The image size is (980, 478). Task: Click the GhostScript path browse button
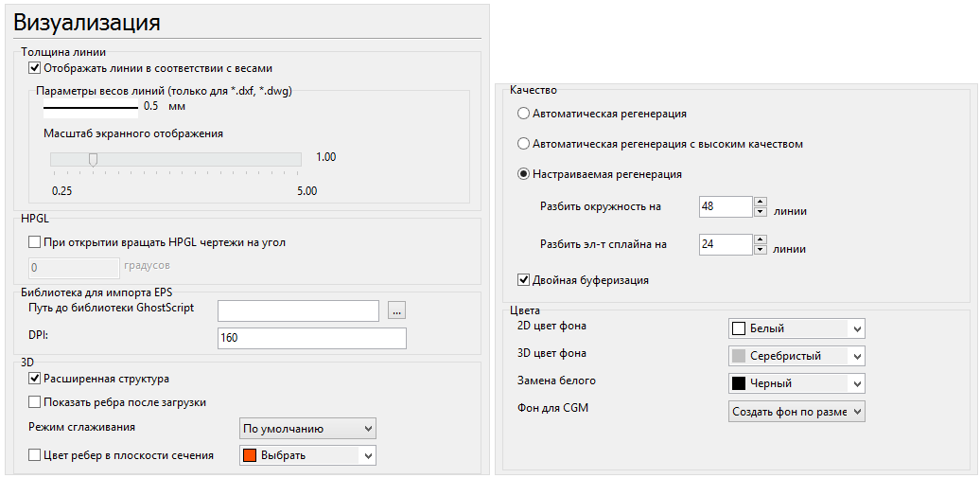(396, 310)
